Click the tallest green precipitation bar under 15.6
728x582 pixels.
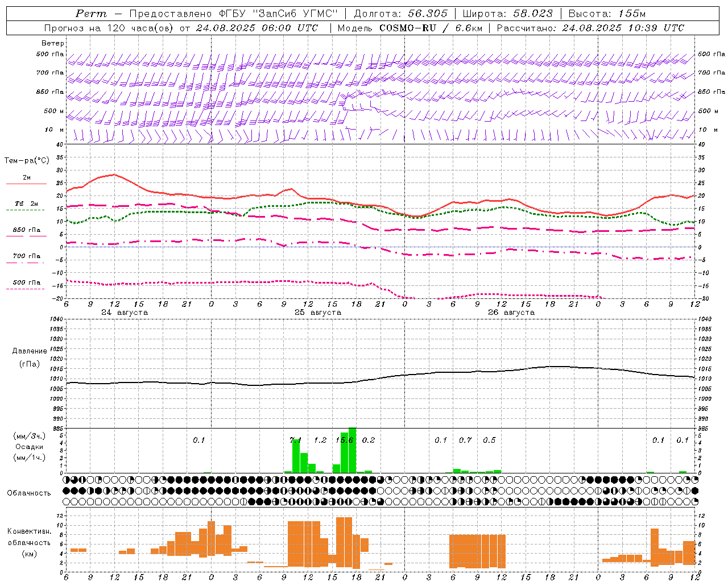[352, 450]
